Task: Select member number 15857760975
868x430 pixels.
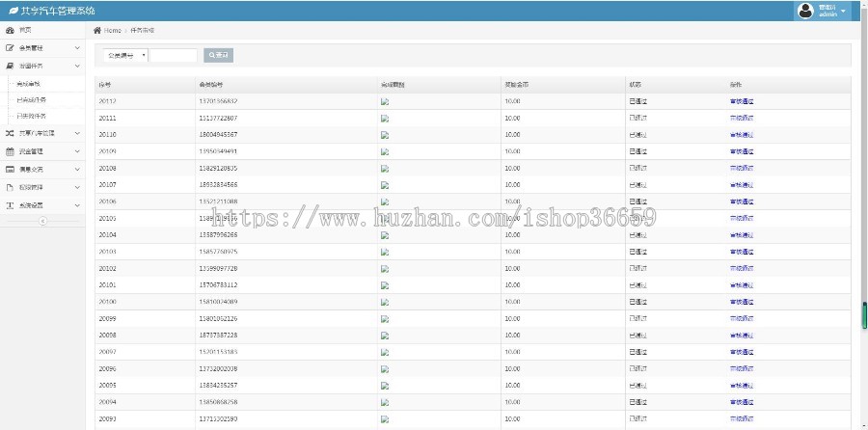Action: tap(218, 252)
